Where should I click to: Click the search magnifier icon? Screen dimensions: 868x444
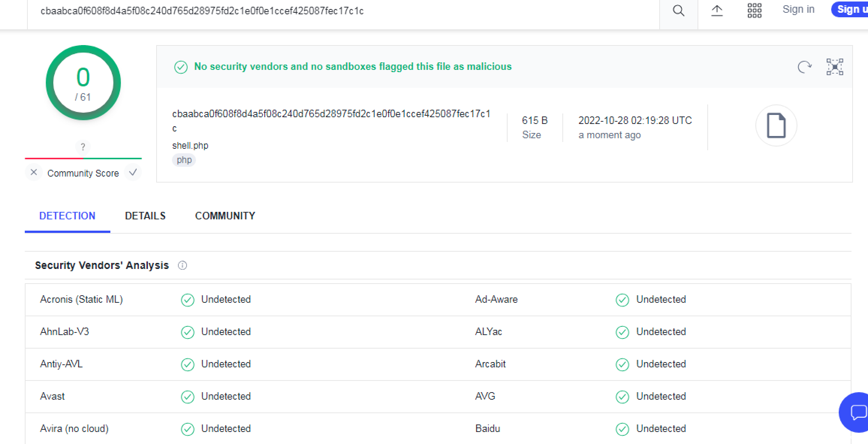pos(678,11)
